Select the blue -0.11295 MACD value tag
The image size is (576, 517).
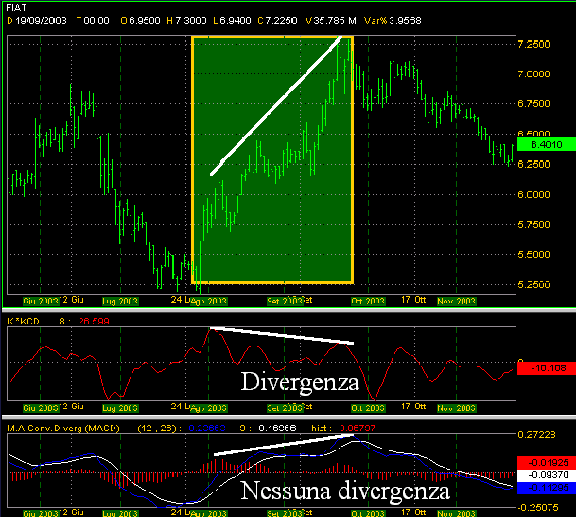pos(546,488)
